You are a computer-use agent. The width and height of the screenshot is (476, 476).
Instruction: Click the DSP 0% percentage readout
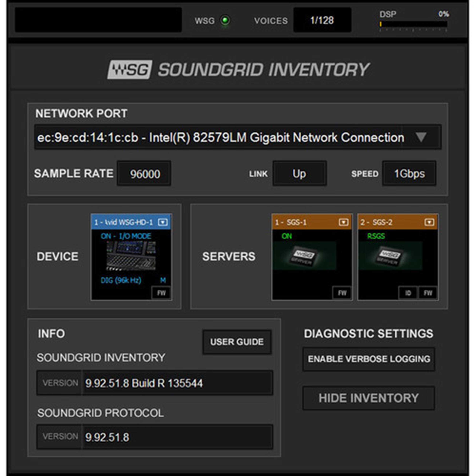click(x=443, y=14)
